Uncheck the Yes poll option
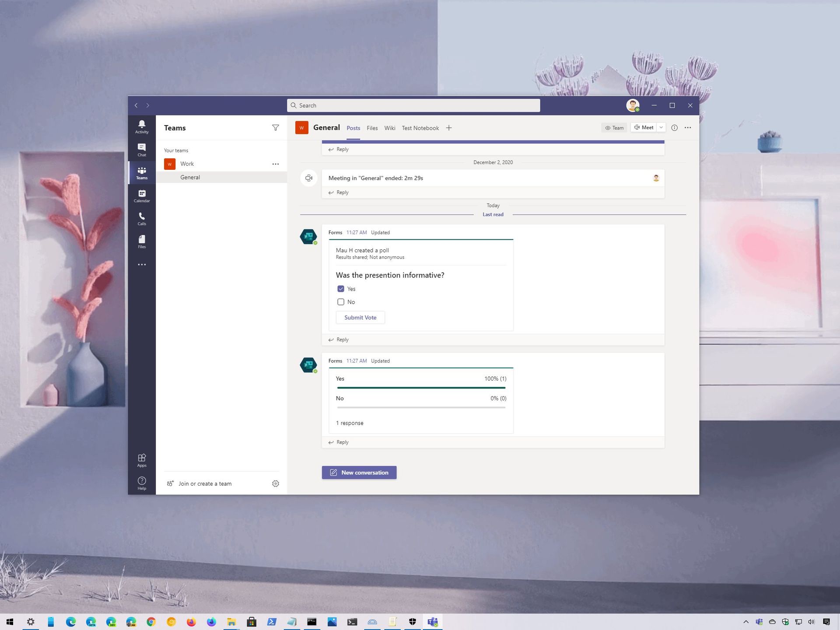This screenshot has height=630, width=840. pos(341,289)
